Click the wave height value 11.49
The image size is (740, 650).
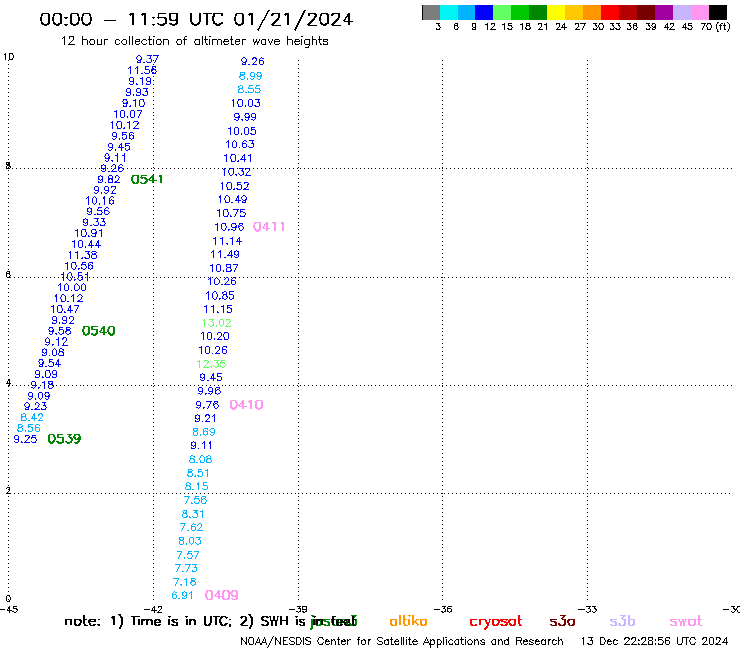click(x=225, y=254)
